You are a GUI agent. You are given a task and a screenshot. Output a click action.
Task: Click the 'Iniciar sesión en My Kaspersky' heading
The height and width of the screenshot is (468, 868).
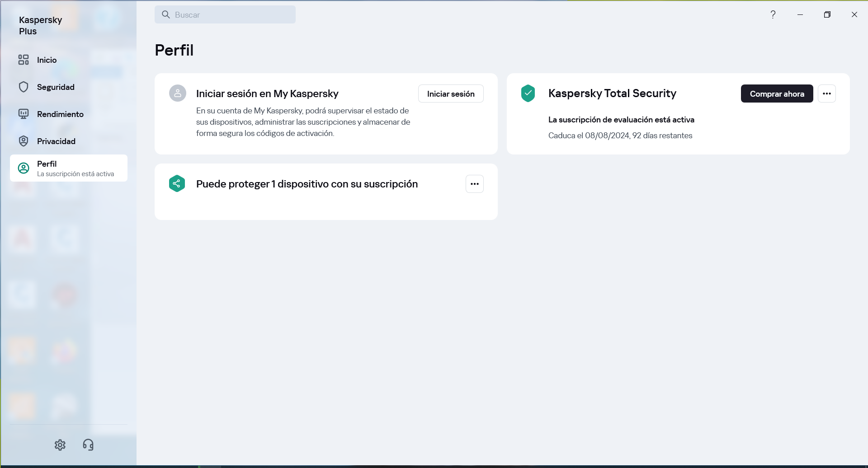pyautogui.click(x=267, y=94)
